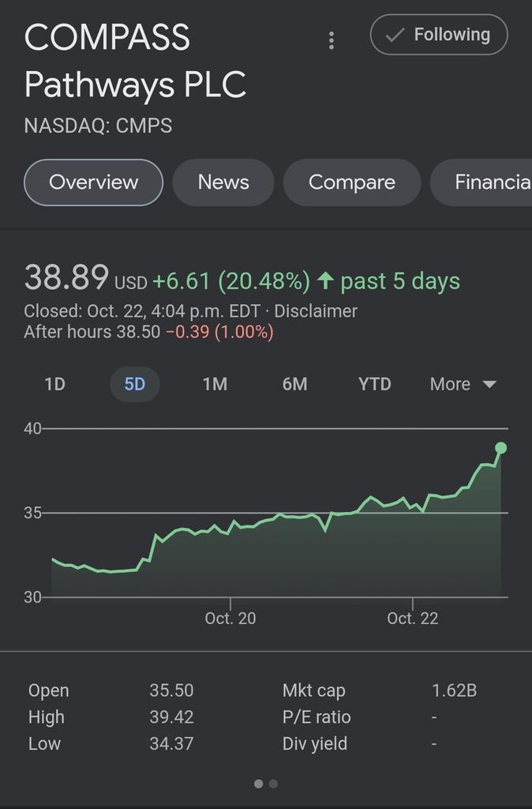Toggle the Following button
532x809 pixels.
coord(439,35)
